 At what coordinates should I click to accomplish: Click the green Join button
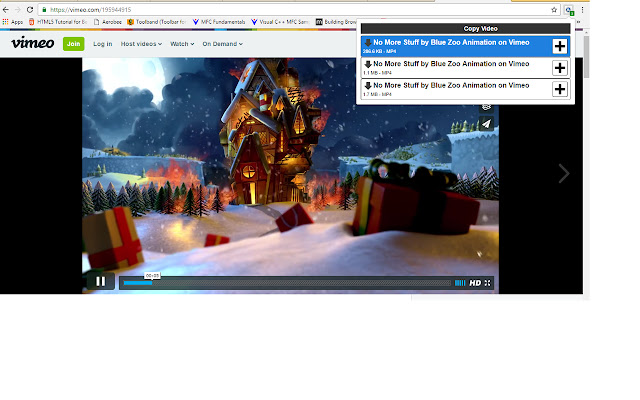[74, 44]
